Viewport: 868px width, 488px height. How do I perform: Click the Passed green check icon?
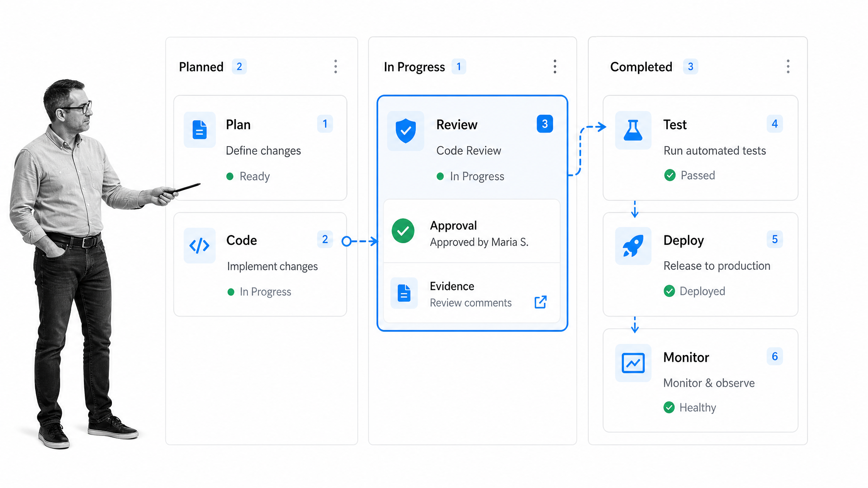click(670, 175)
